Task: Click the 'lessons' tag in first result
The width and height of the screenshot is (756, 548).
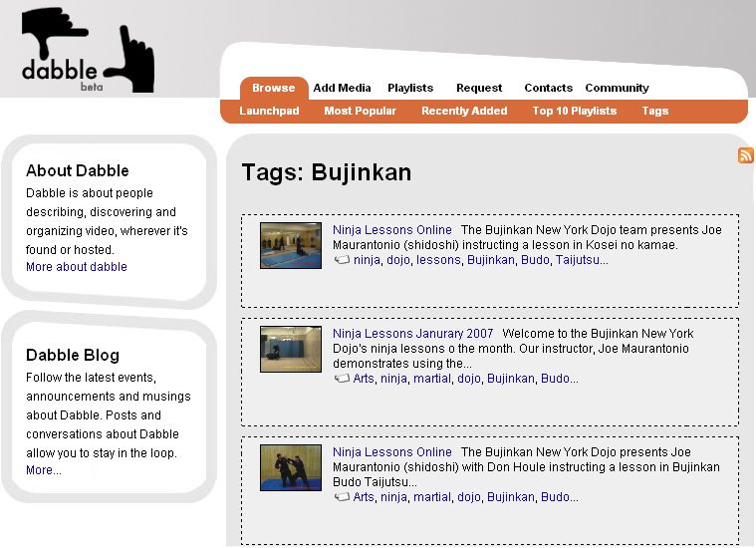Action: pos(438,260)
